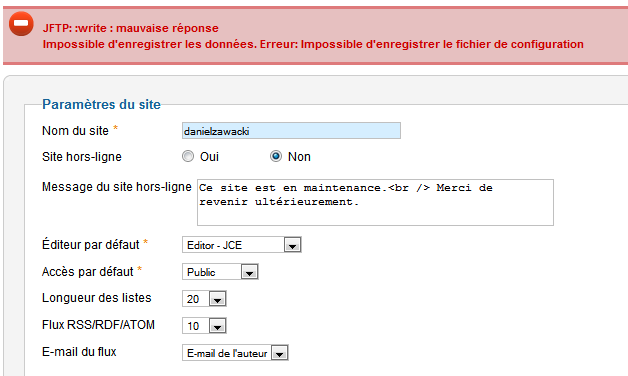
Task: Click the 'JFTP: :write : mauvaise réponse' error text
Action: coord(131,28)
